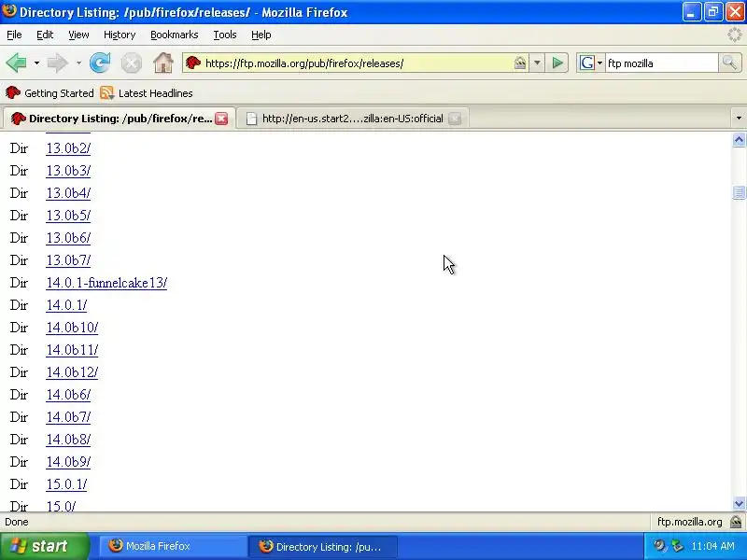Click the scrollbar up arrow
This screenshot has width=747, height=560.
click(x=739, y=140)
